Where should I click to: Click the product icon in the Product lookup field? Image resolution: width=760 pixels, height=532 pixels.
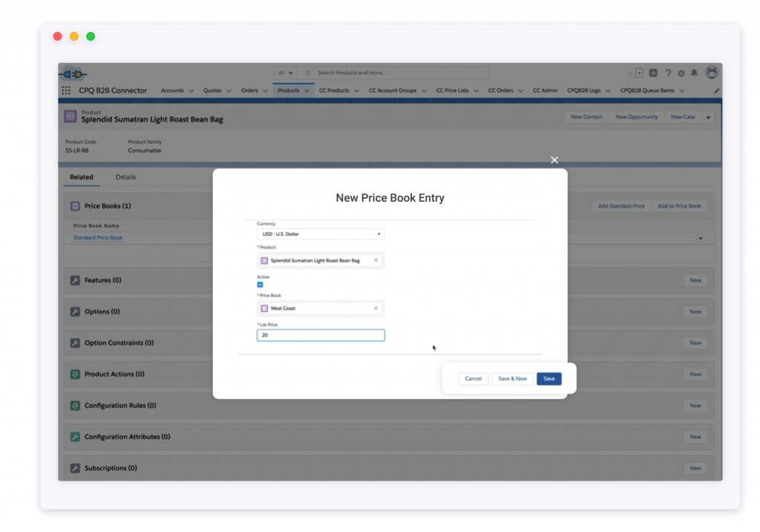[264, 260]
